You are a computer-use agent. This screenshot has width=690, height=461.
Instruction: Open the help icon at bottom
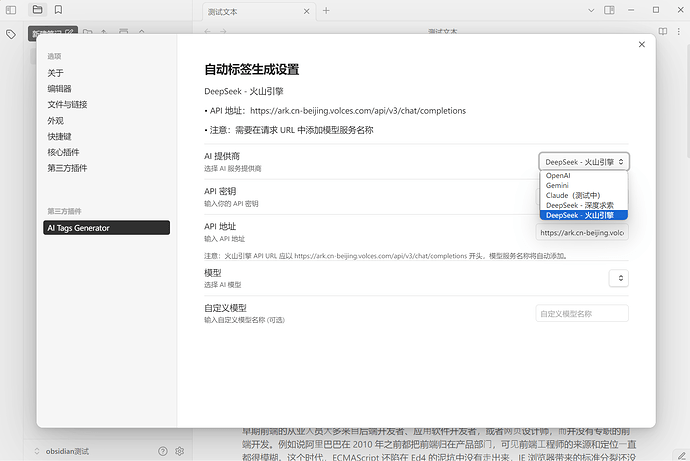point(163,451)
